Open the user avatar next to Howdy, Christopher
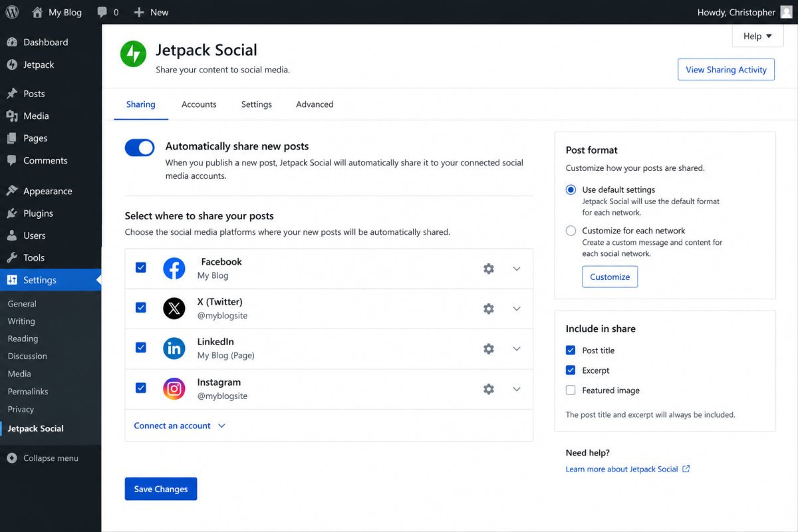798x532 pixels. tap(786, 12)
